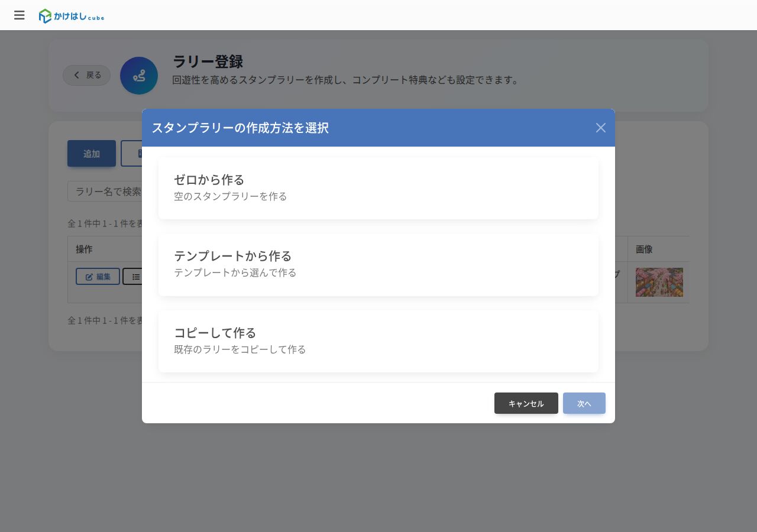Screen dimensions: 757x532
Task: Close the スタンプラリーの作成方法を選択 dialog
Action: [601, 128]
